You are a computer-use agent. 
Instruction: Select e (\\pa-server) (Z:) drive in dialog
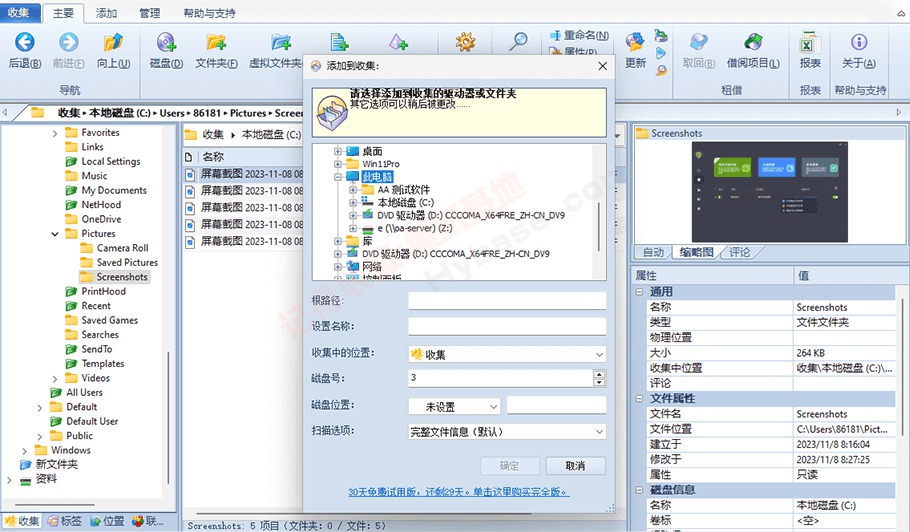tap(414, 228)
